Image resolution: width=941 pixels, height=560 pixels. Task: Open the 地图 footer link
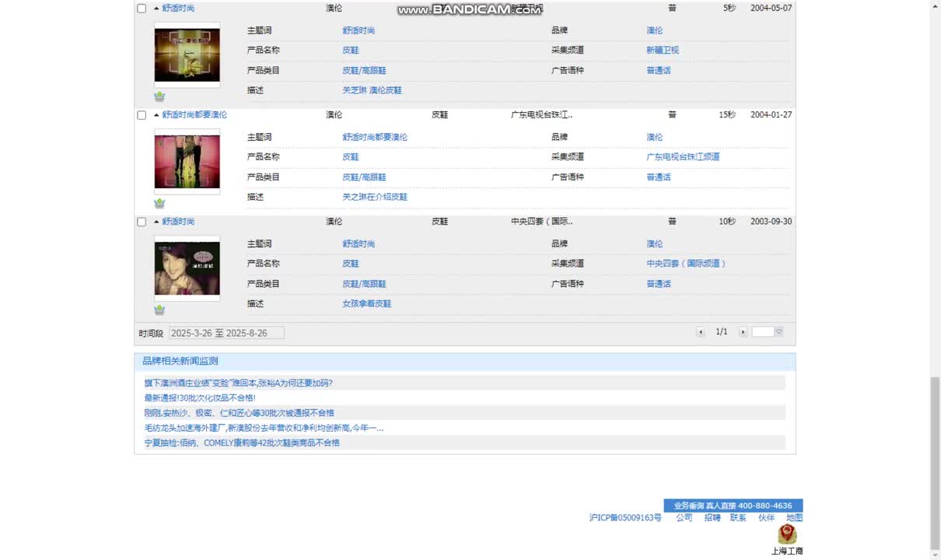[x=794, y=517]
